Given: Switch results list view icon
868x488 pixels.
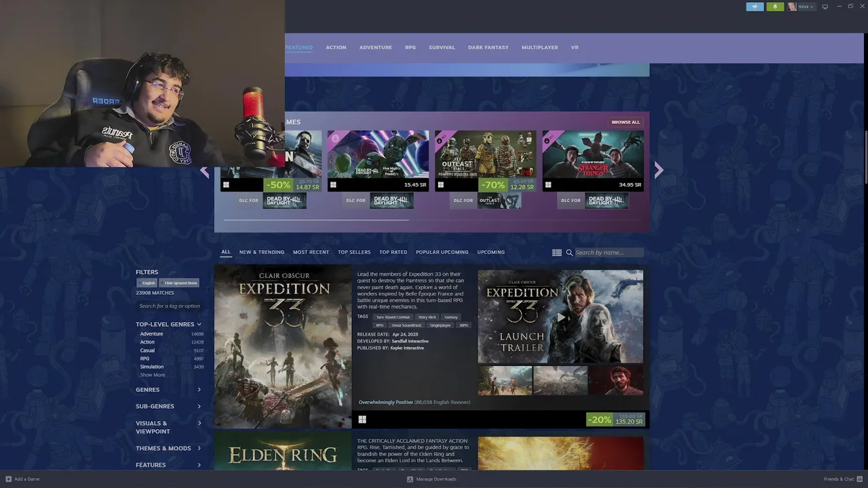Looking at the screenshot, I should [x=557, y=252].
